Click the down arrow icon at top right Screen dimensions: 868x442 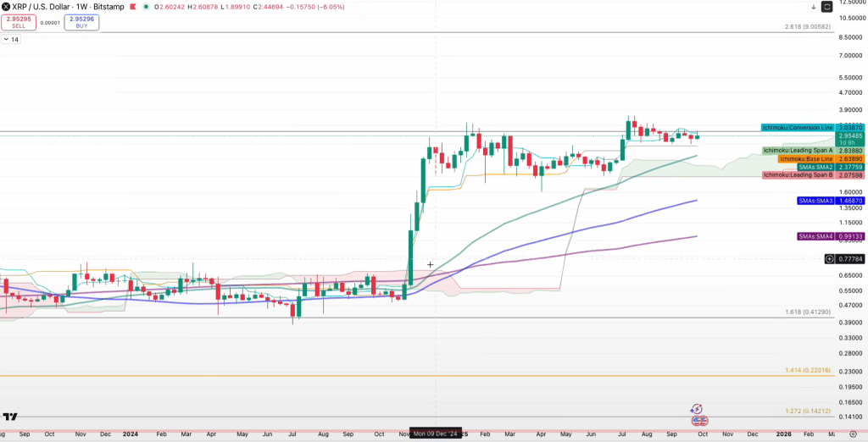coord(815,7)
